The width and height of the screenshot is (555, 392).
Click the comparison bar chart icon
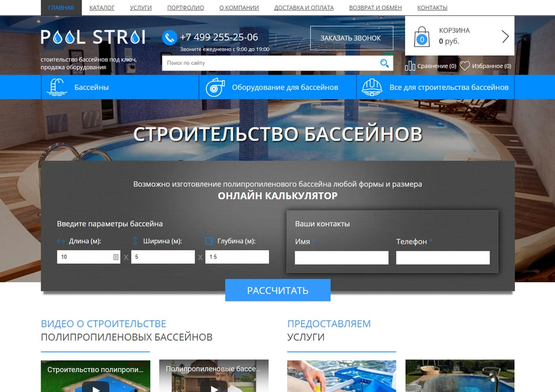410,66
